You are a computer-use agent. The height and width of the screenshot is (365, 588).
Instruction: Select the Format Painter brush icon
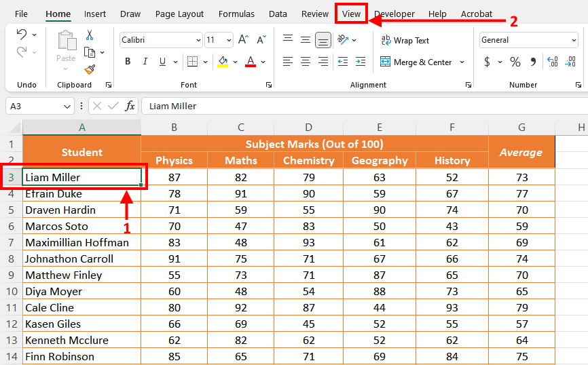point(90,69)
